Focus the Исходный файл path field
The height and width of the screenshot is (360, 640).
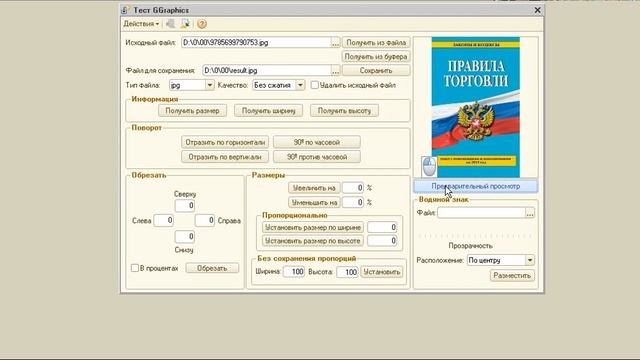256,42
